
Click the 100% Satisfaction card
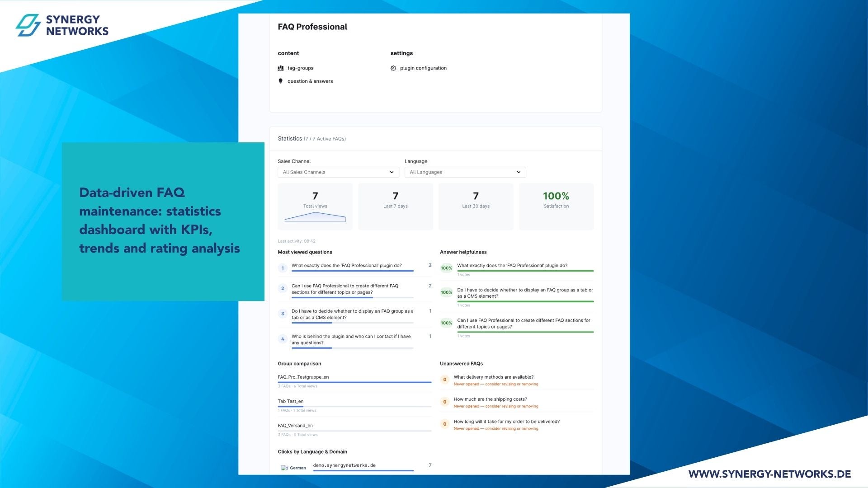(x=556, y=206)
